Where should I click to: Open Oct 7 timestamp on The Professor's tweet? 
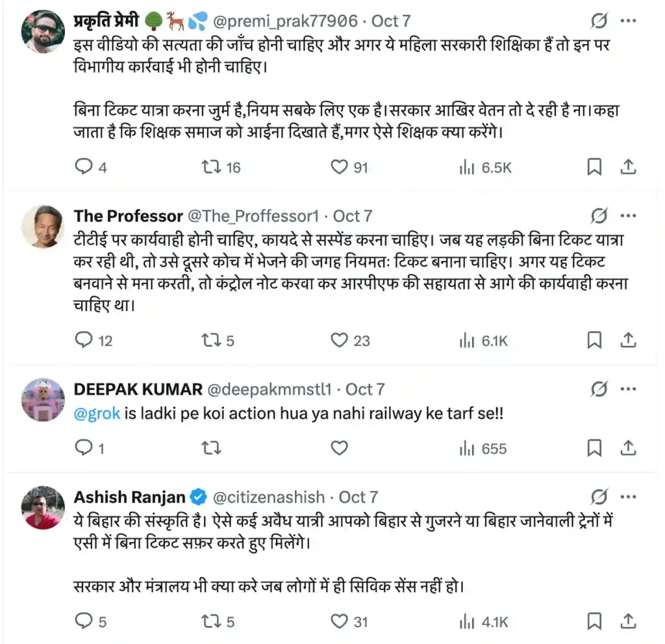click(353, 216)
